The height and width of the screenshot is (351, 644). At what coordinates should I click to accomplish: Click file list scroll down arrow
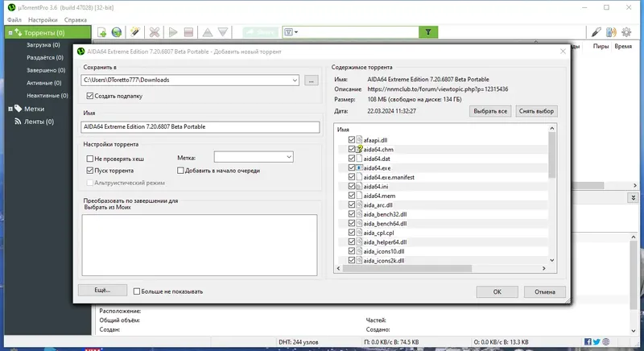552,260
